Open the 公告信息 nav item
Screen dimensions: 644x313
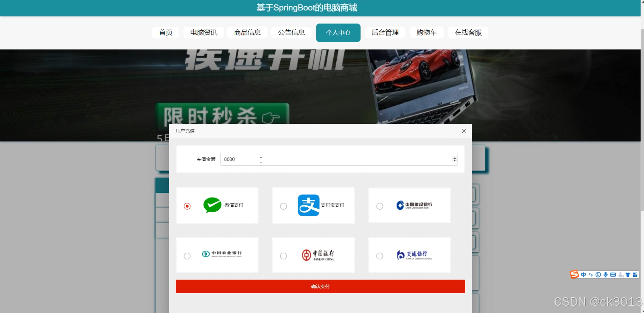(x=291, y=32)
